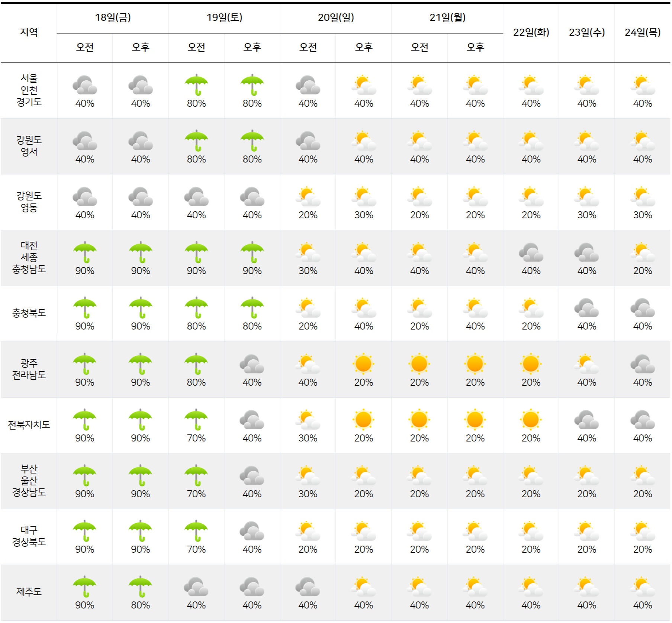Click the umbrella icon for 부산 울산 경상남도 18일 오전
This screenshot has width=672, height=623.
[85, 475]
